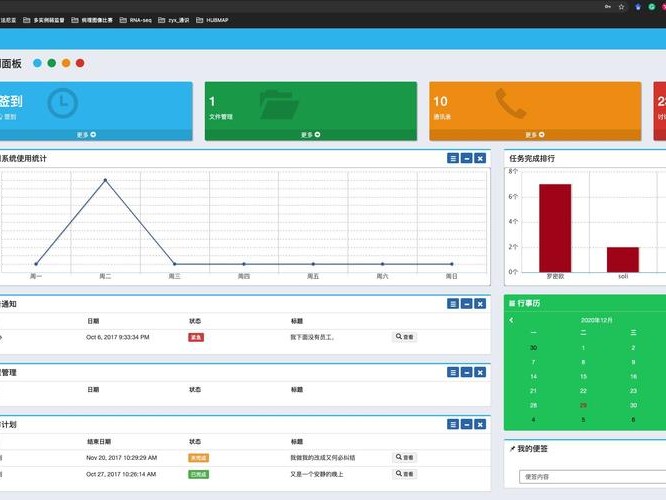The height and width of the screenshot is (500, 666).
Task: Click the green 已完成 status badge
Action: 198,475
